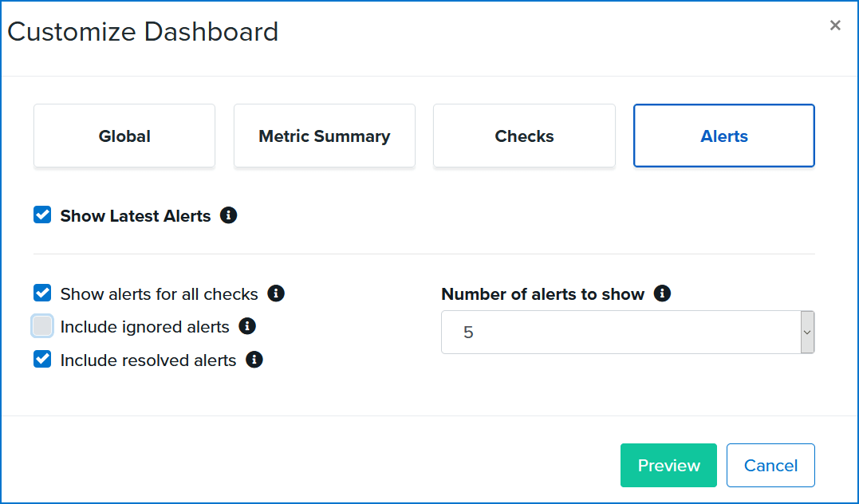This screenshot has height=504, width=859.
Task: Click the Show Latest Alerts label text
Action: pyautogui.click(x=136, y=216)
